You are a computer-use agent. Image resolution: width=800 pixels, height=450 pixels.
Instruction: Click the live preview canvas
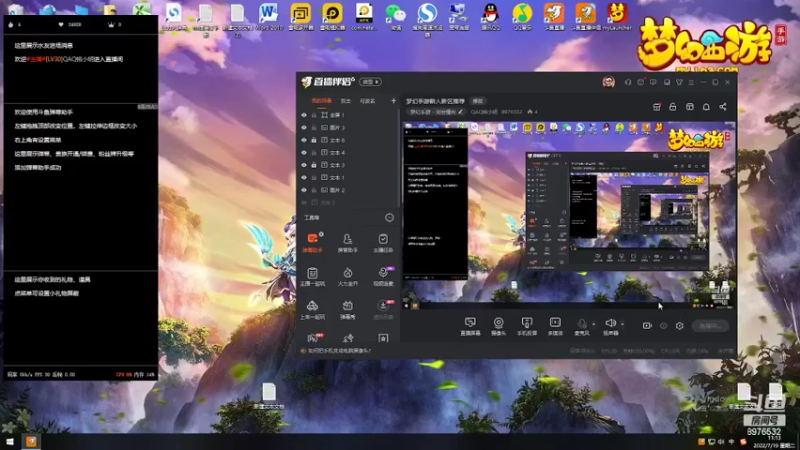point(569,216)
